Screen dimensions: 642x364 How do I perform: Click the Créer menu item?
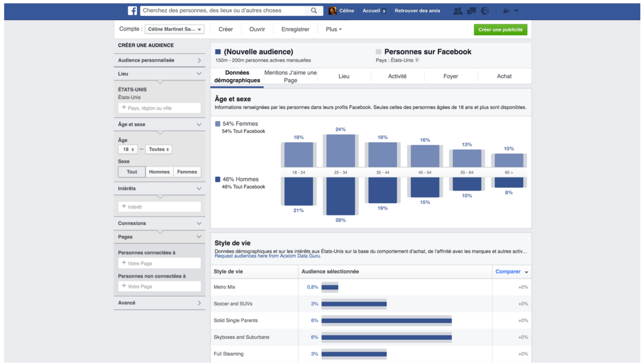click(x=226, y=29)
